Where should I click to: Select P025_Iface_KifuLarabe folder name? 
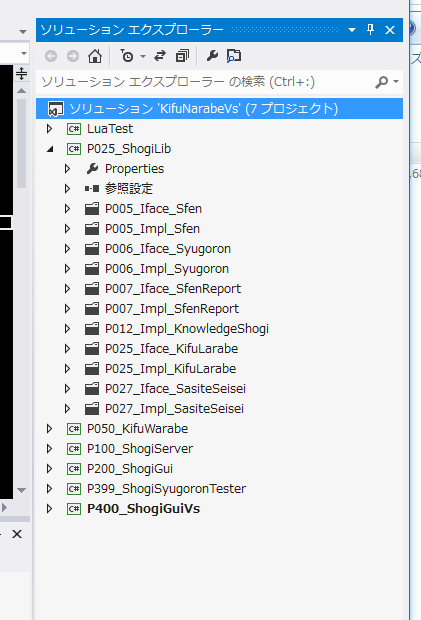tap(172, 349)
